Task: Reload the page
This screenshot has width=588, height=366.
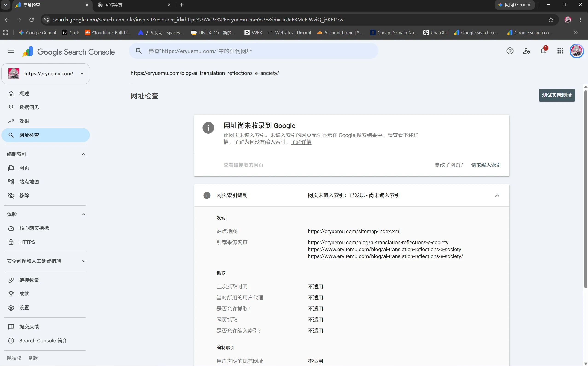Action: point(32,20)
